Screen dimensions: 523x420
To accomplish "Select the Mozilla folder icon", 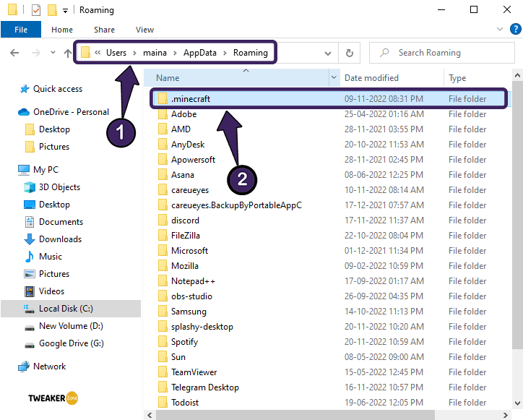I will pos(163,266).
